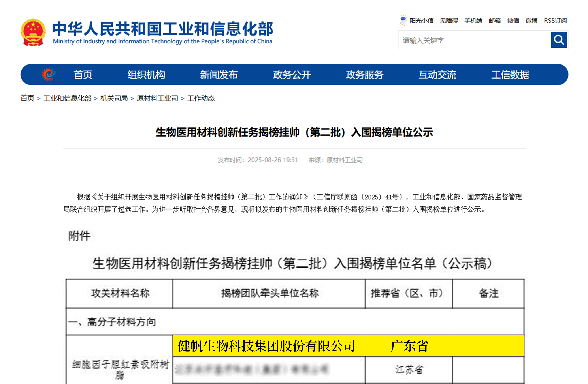The image size is (588, 384).
Task: Open the 首页 navigation menu item
Action: 83,75
